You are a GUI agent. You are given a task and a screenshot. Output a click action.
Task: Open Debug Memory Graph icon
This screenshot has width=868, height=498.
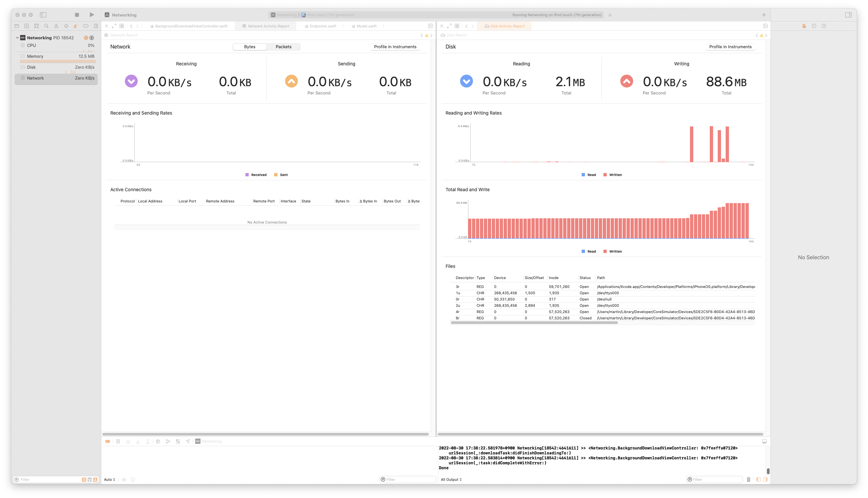pyautogui.click(x=168, y=442)
